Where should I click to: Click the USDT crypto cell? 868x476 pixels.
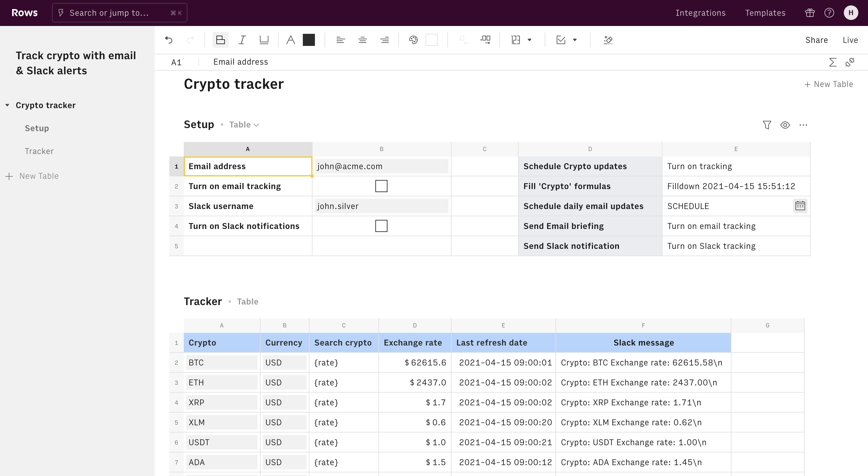(221, 442)
